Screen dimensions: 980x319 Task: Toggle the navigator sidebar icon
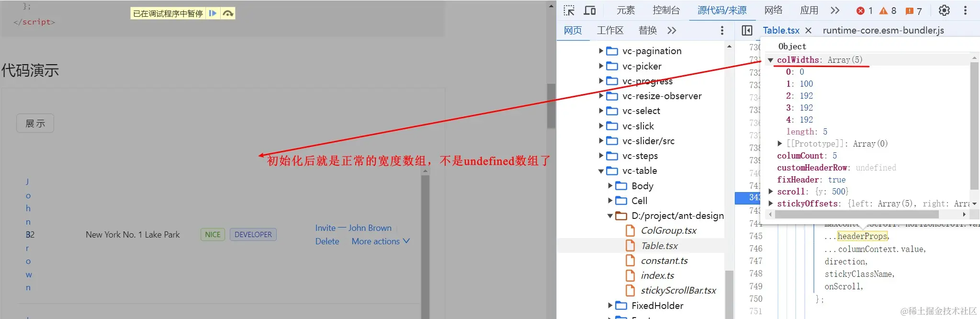click(747, 31)
